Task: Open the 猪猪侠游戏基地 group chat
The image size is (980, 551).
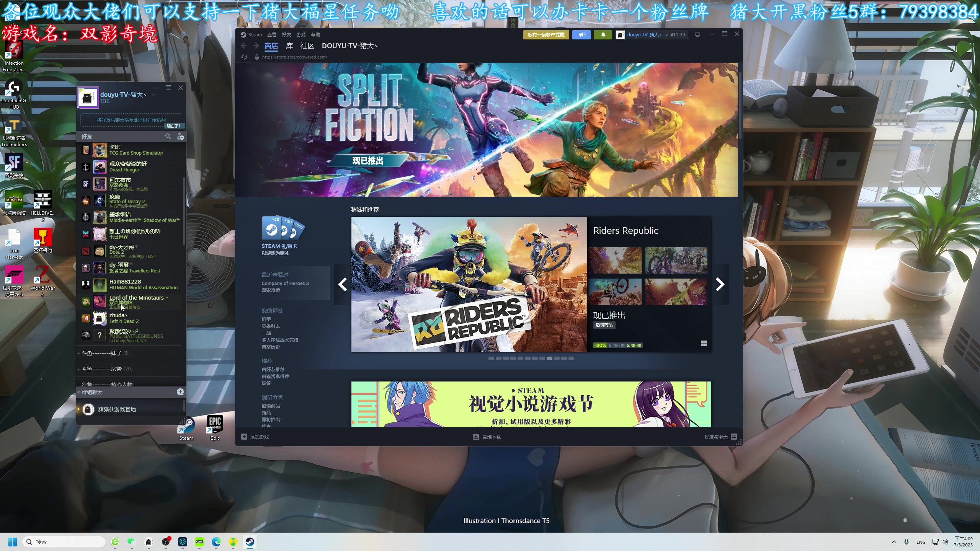Action: pyautogui.click(x=130, y=409)
